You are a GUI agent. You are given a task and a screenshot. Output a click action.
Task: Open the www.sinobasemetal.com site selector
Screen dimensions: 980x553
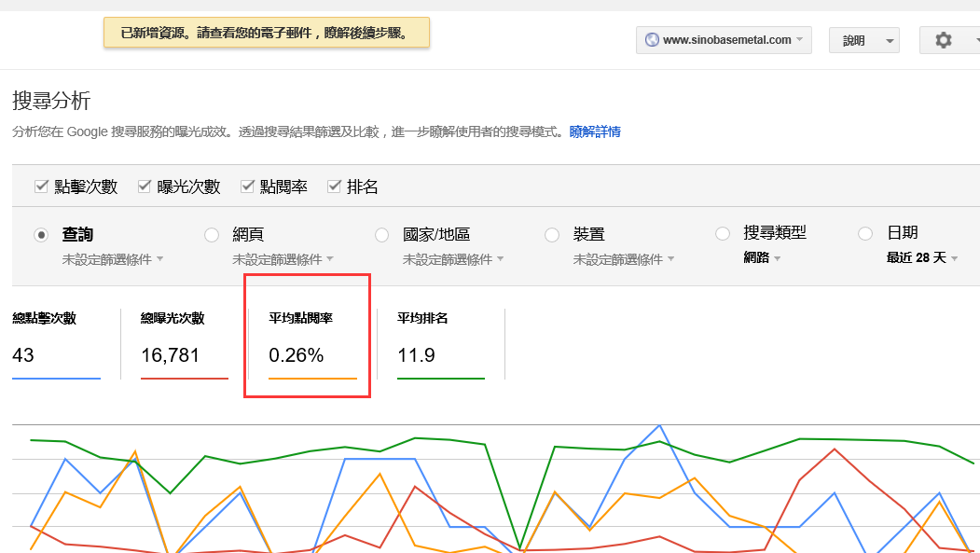pyautogui.click(x=724, y=40)
